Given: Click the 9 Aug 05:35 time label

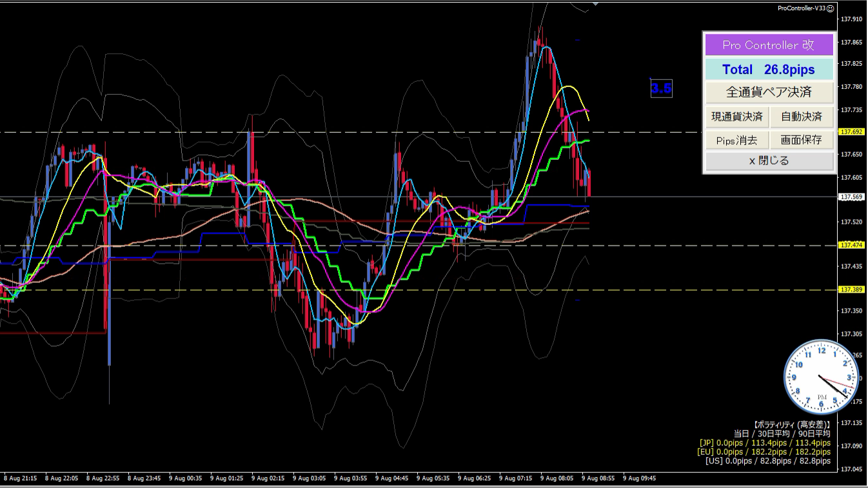Looking at the screenshot, I should tap(433, 478).
